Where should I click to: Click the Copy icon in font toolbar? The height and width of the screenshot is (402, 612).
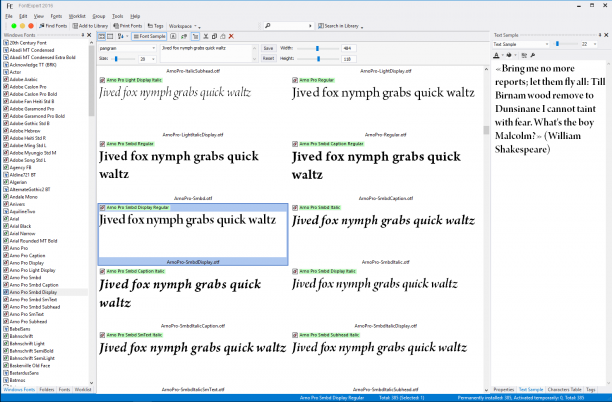tap(214, 36)
